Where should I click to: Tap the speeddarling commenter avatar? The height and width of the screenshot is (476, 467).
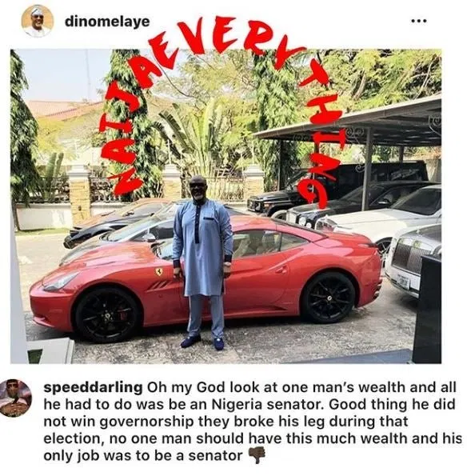15,398
